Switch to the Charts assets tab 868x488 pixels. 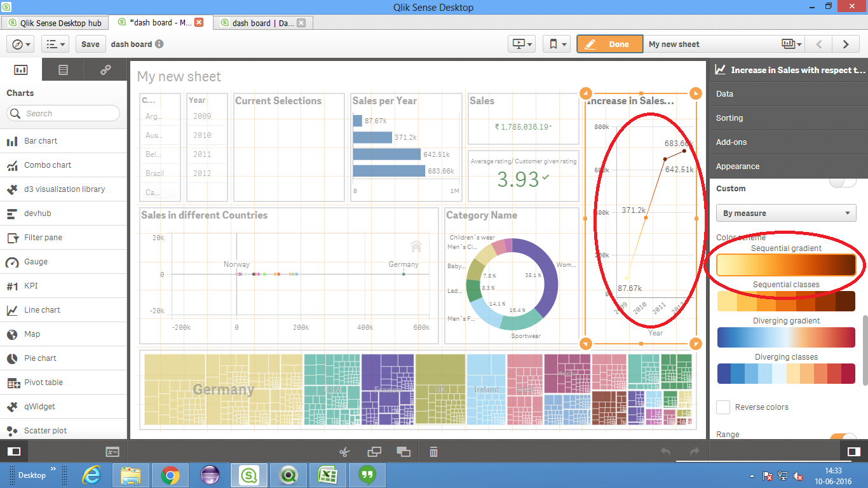tap(21, 70)
